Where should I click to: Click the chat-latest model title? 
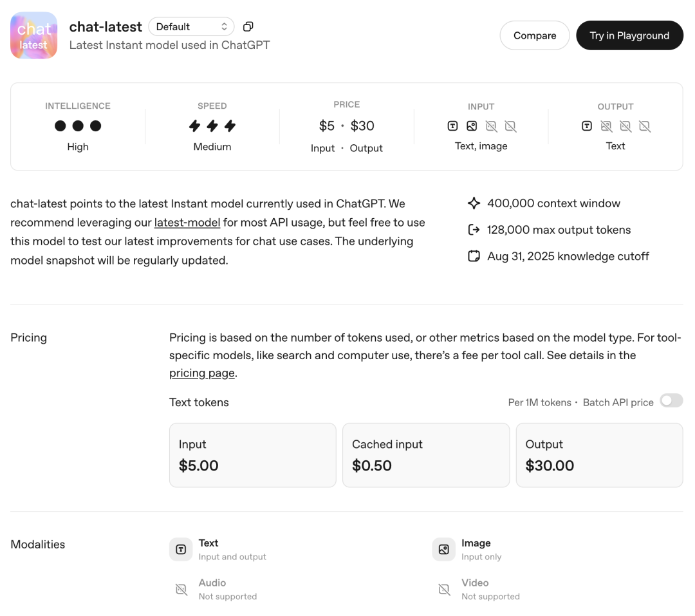106,27
